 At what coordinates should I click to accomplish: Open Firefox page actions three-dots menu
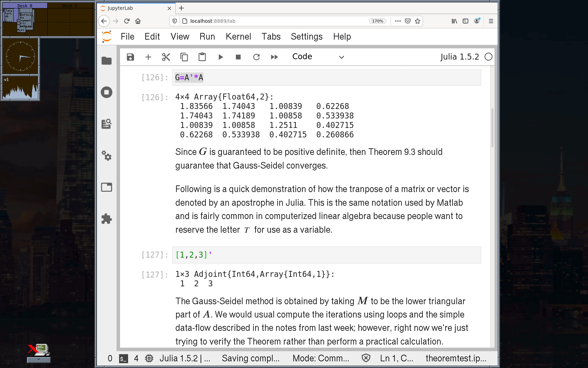(x=398, y=21)
